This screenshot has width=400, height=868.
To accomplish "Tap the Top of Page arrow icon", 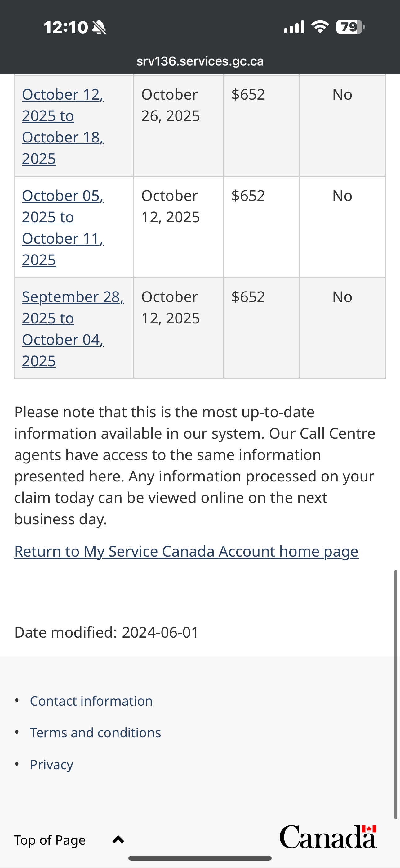I will coord(118,840).
